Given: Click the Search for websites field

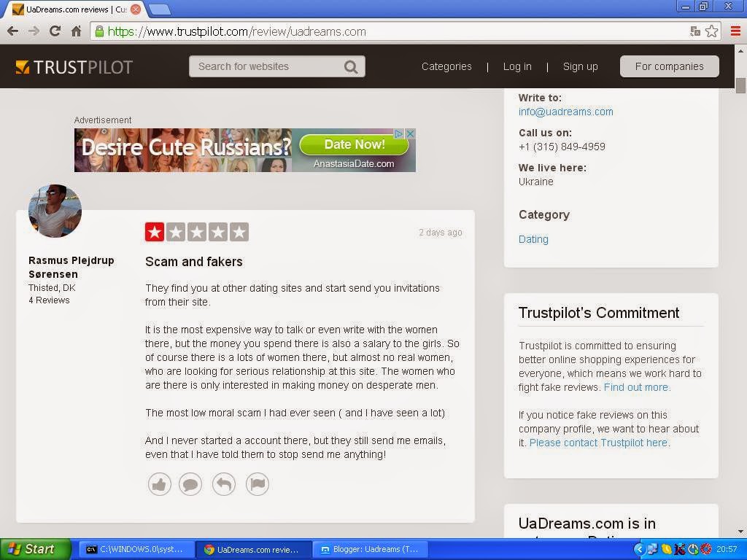Looking at the screenshot, I should (x=277, y=66).
